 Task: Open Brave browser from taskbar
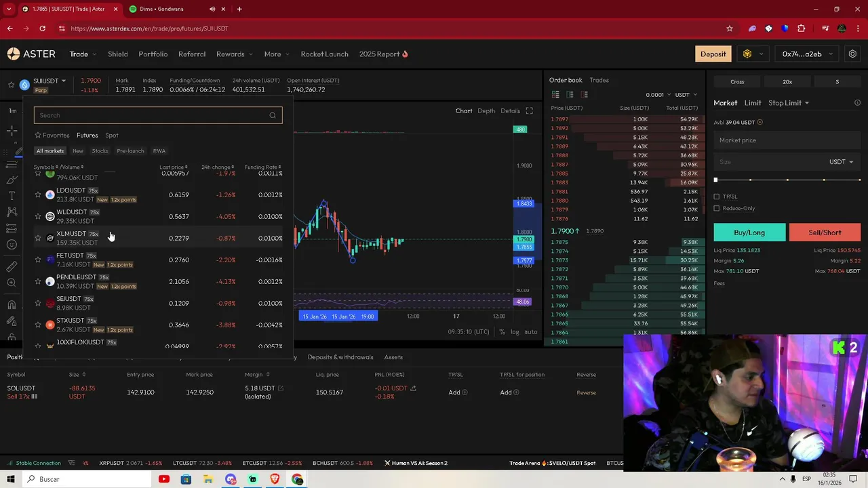(x=275, y=479)
